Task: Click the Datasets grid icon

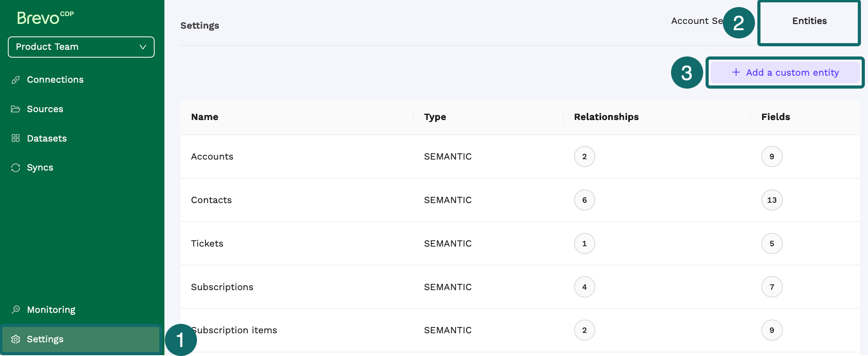Action: point(16,138)
